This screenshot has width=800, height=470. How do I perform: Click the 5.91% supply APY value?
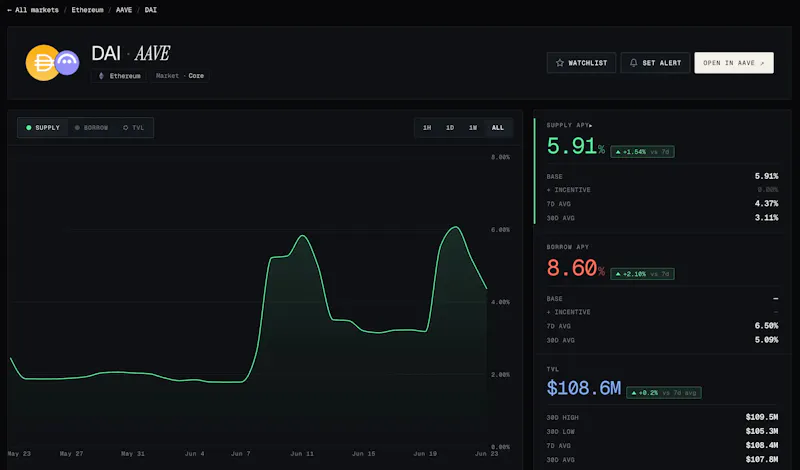click(x=576, y=146)
